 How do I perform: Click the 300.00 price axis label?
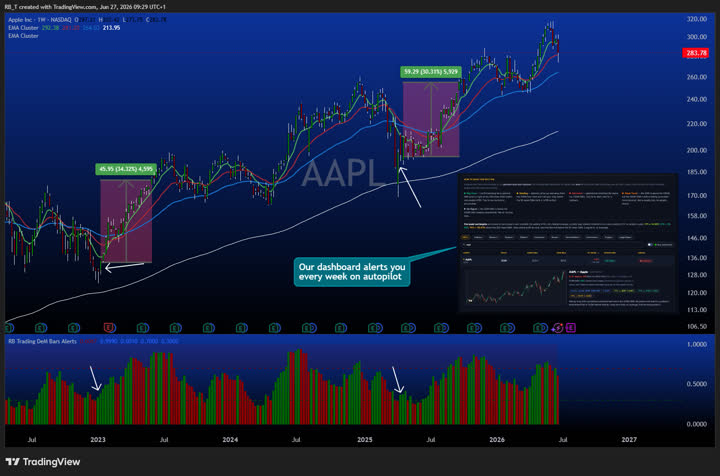pos(697,37)
